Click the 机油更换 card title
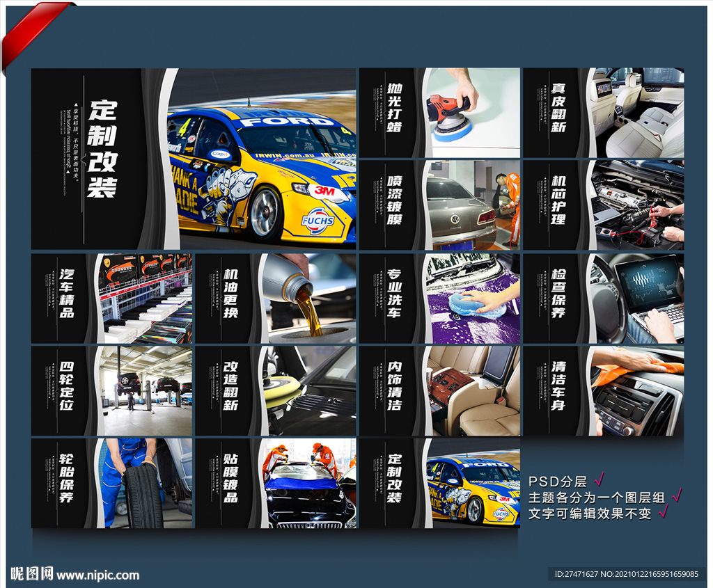713x588 pixels. pyautogui.click(x=230, y=294)
